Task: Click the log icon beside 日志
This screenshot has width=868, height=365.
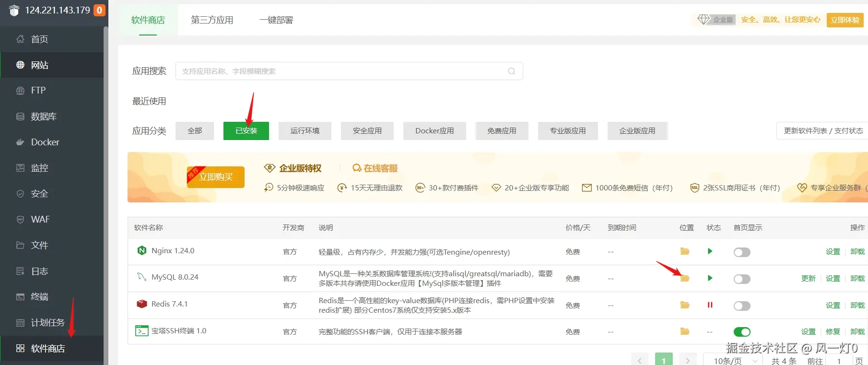Action: point(20,271)
